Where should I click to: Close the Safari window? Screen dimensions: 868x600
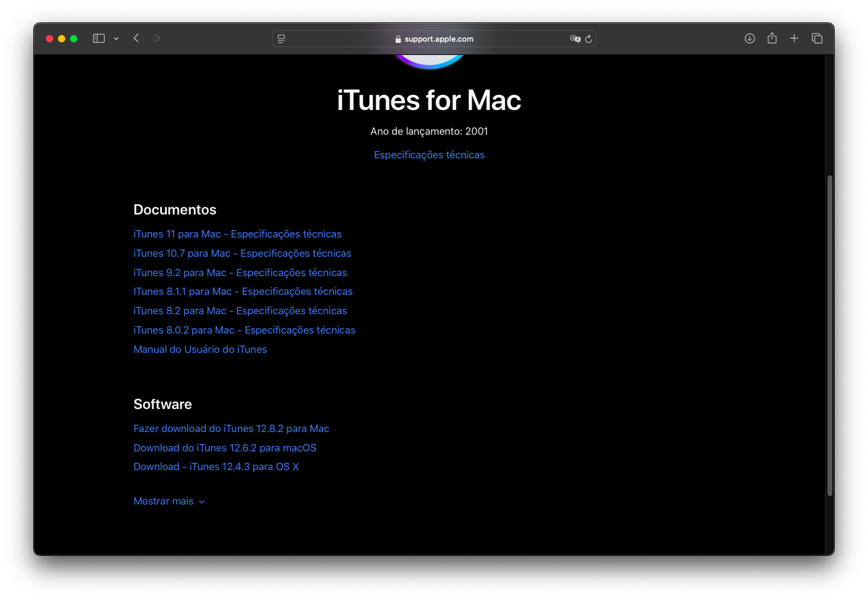click(x=50, y=39)
